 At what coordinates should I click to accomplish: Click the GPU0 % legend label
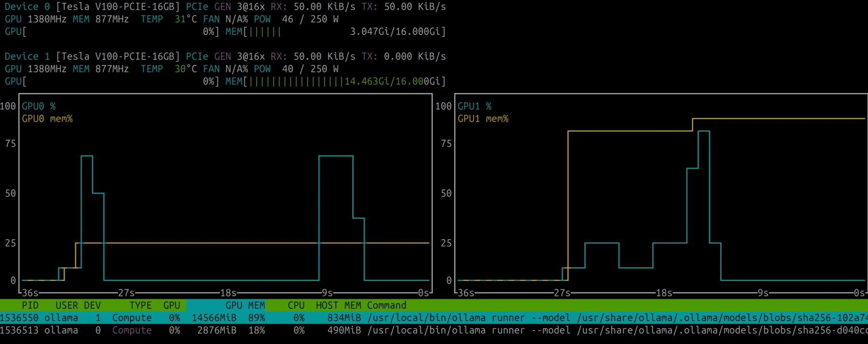click(39, 106)
